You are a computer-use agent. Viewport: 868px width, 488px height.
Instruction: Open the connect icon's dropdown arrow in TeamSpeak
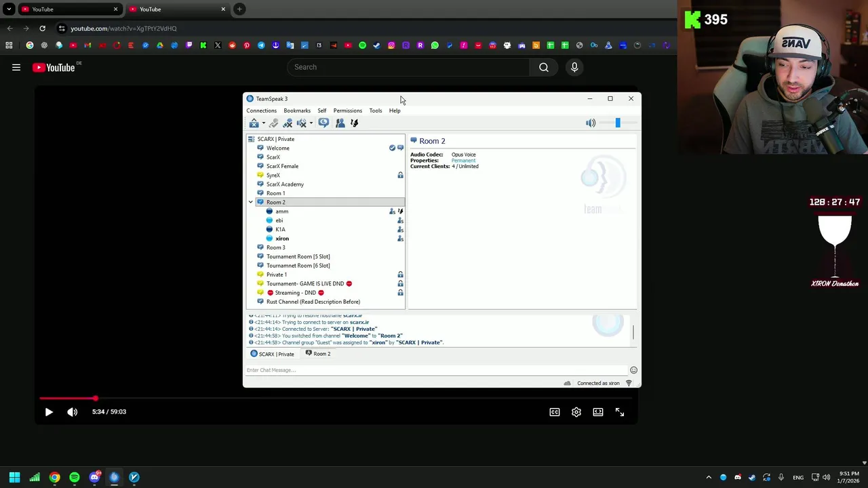(x=263, y=123)
